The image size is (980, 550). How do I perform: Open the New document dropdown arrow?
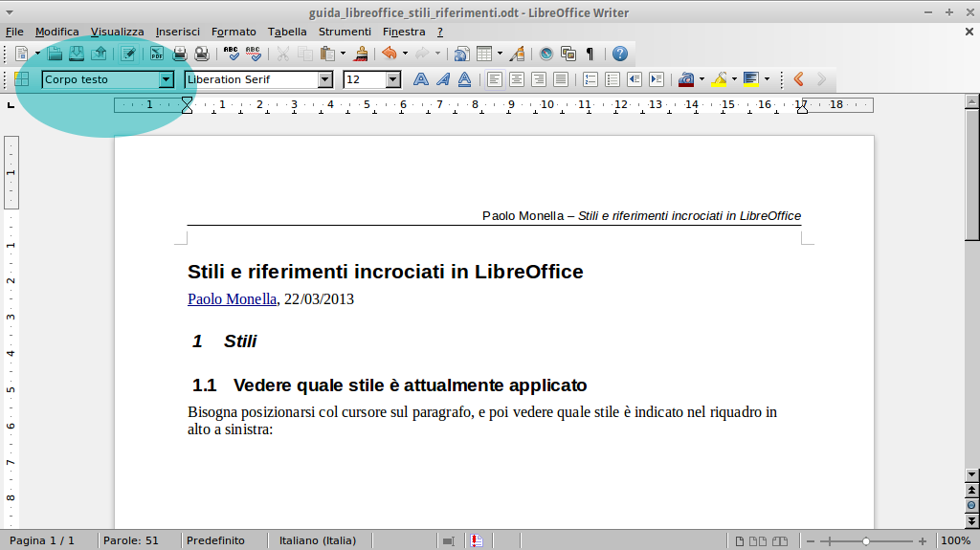[37, 54]
